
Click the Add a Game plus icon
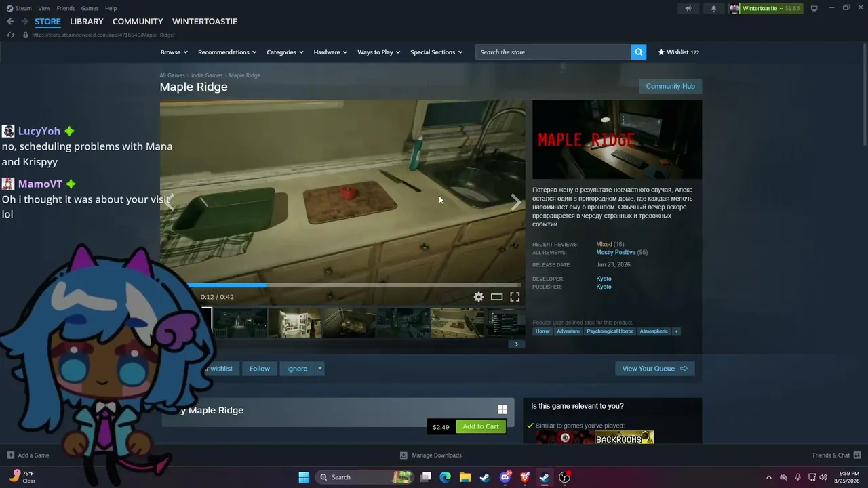10,455
